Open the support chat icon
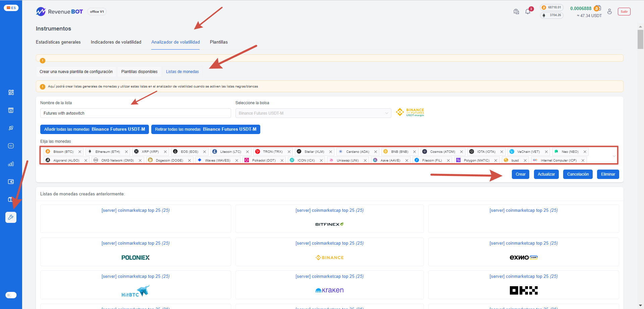 [x=516, y=12]
